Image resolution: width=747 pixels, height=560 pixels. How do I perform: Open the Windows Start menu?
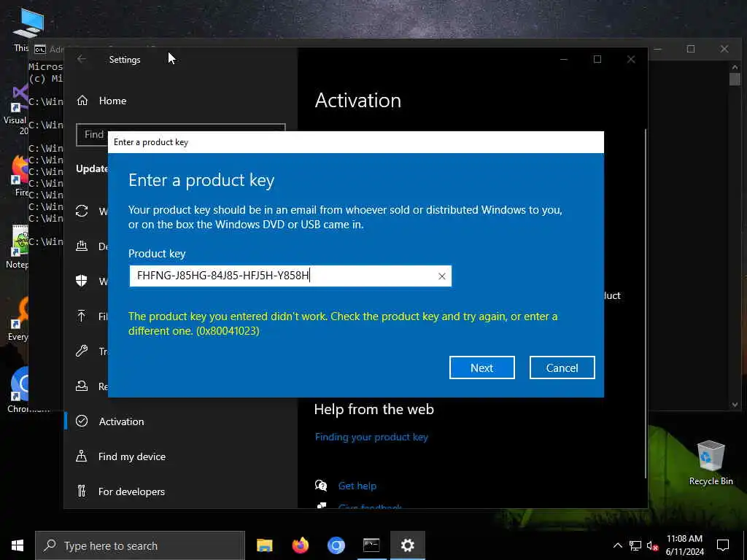[x=18, y=545]
